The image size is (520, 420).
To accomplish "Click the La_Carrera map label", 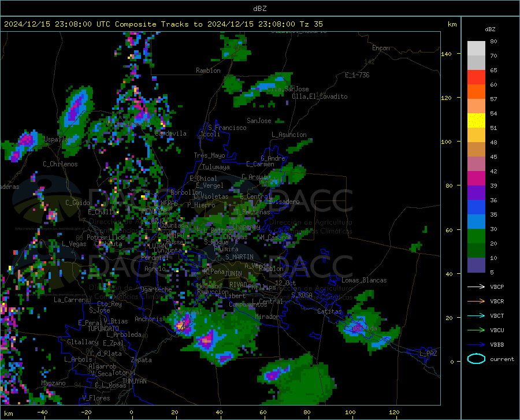I will coord(71,300).
